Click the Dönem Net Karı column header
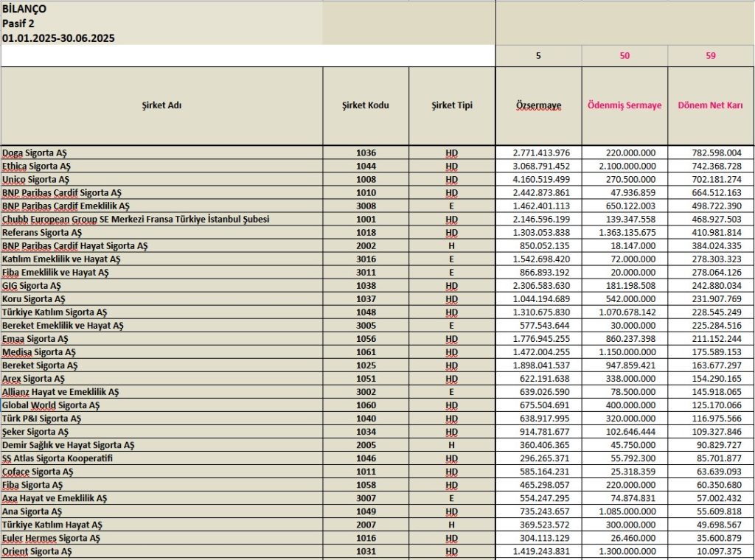 click(711, 106)
